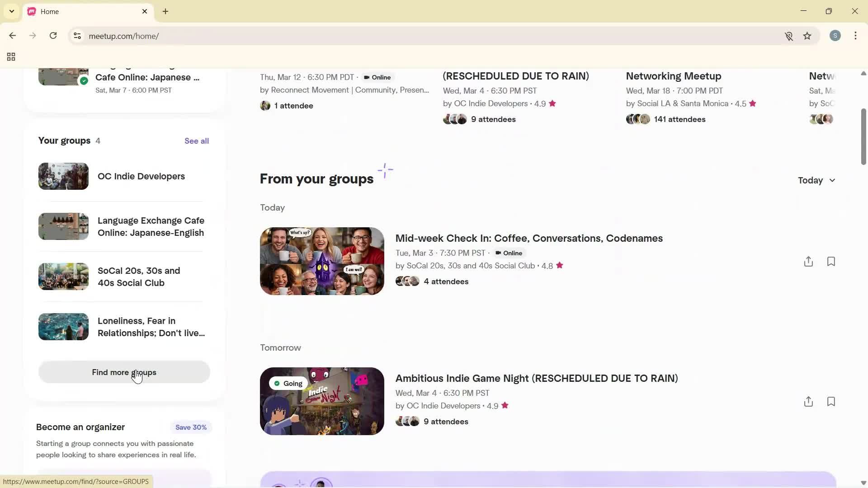
Task: Click the site settings icon in address bar
Action: click(77, 36)
